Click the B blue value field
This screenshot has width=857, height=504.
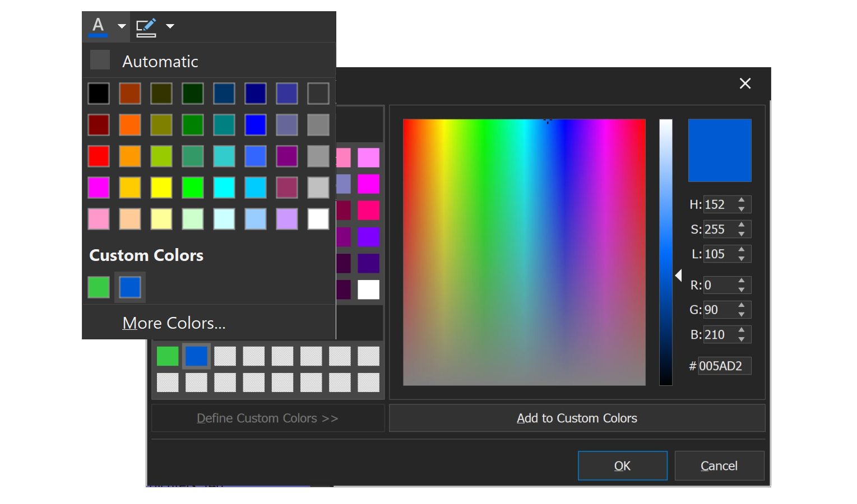[719, 334]
